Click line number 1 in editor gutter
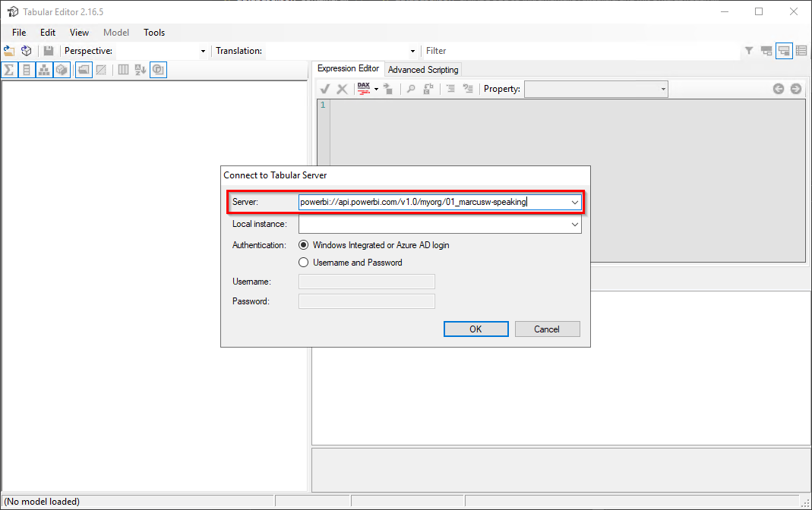The height and width of the screenshot is (510, 812). (323, 105)
